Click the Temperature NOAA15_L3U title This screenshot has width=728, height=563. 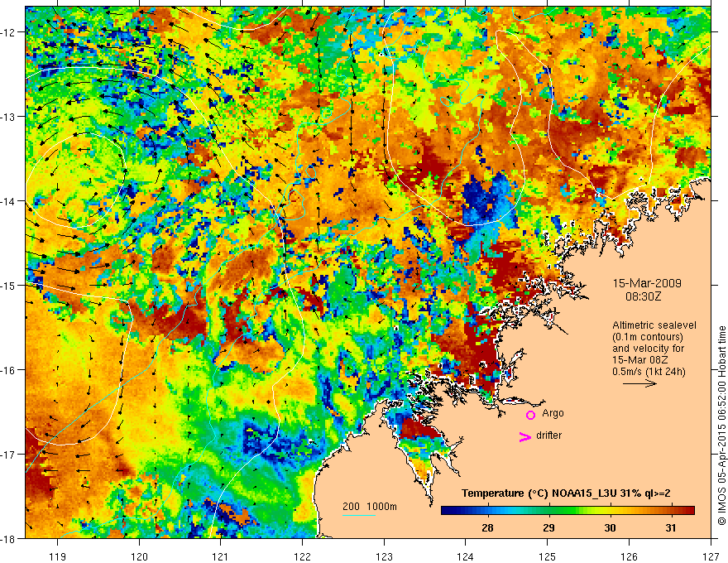(x=566, y=493)
